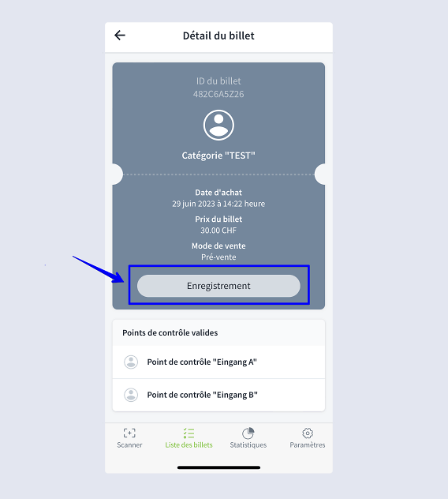Click the Liste des billets tab label

[189, 445]
